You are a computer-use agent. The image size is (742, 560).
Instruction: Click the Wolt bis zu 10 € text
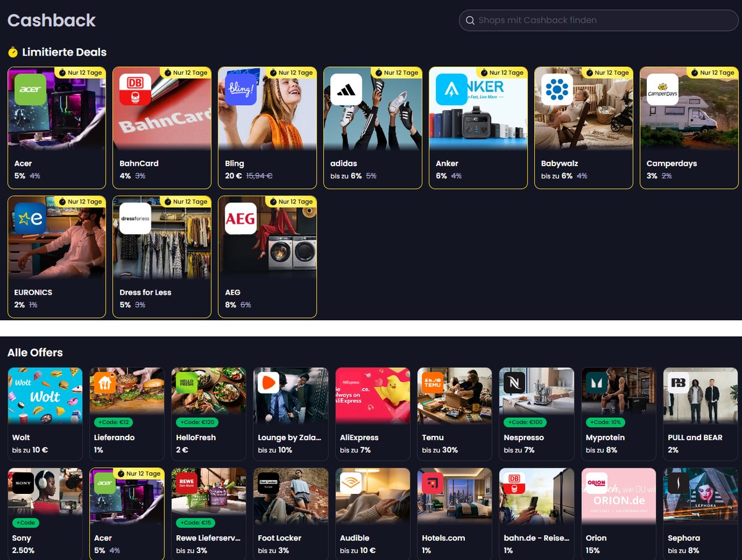30,450
